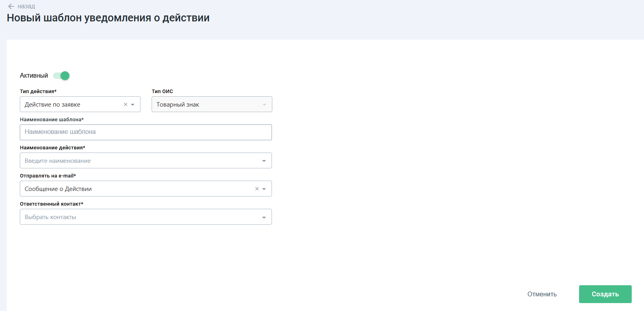This screenshot has width=644, height=311.
Task: Click the "Введите наименование" placeholder field
Action: point(58,161)
